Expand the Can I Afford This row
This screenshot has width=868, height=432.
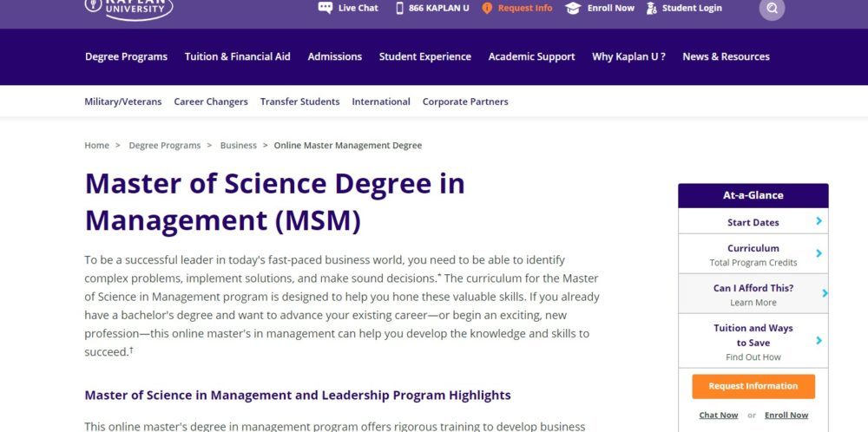tap(753, 294)
